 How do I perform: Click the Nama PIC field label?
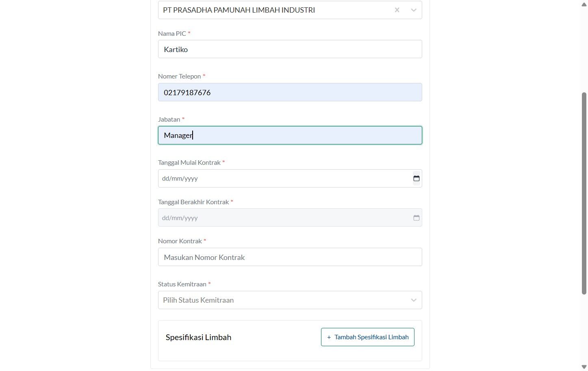pos(172,34)
